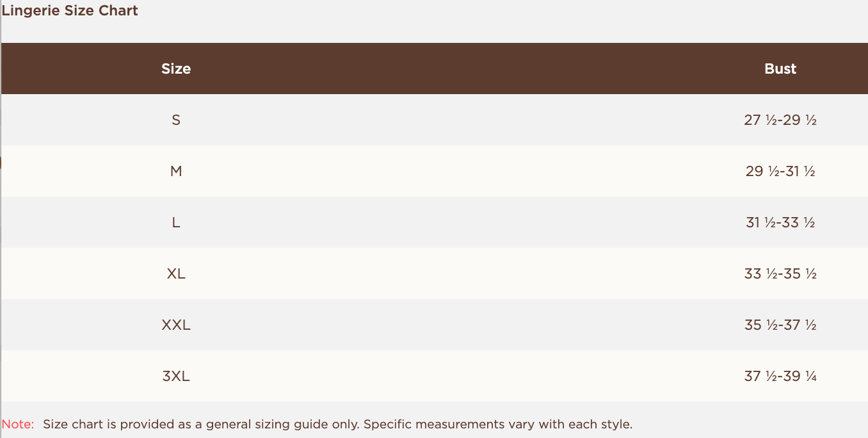This screenshot has width=868, height=438.
Task: Click the "Bust" column header
Action: coord(780,69)
